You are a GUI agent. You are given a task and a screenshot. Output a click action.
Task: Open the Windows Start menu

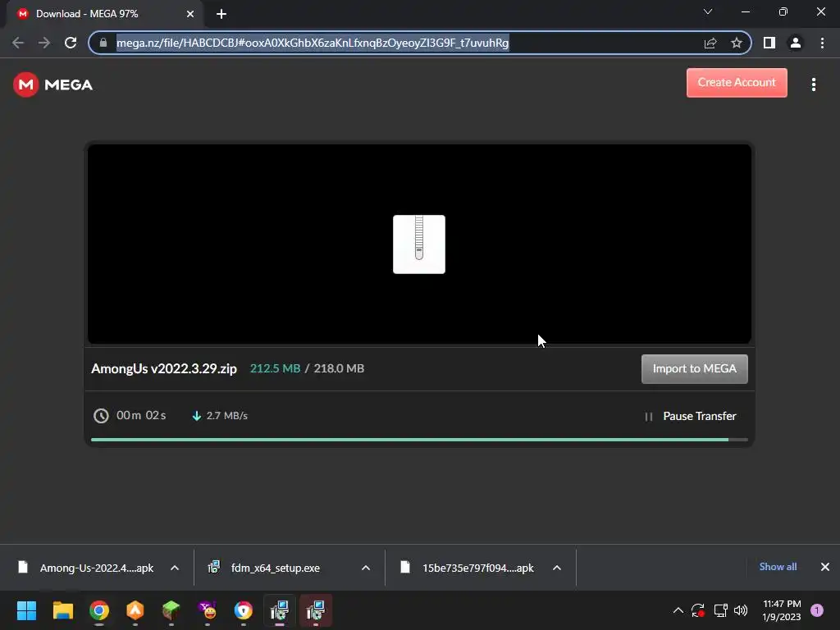pos(26,610)
